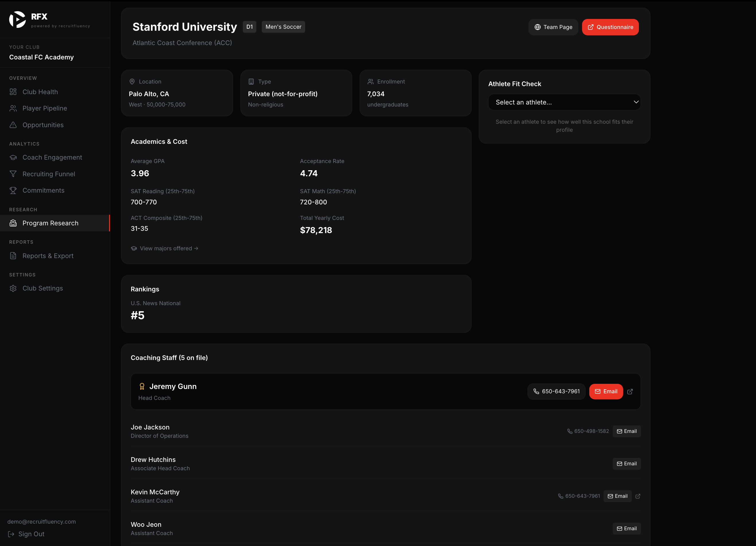The image size is (756, 546).
Task: Open Kevin McCarthy's external link icon
Action: (x=638, y=496)
